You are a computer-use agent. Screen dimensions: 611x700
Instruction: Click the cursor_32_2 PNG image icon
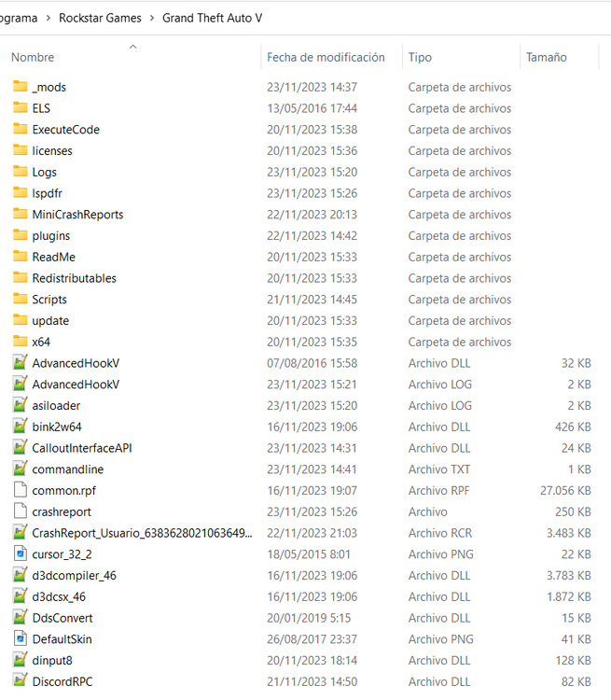(x=21, y=554)
